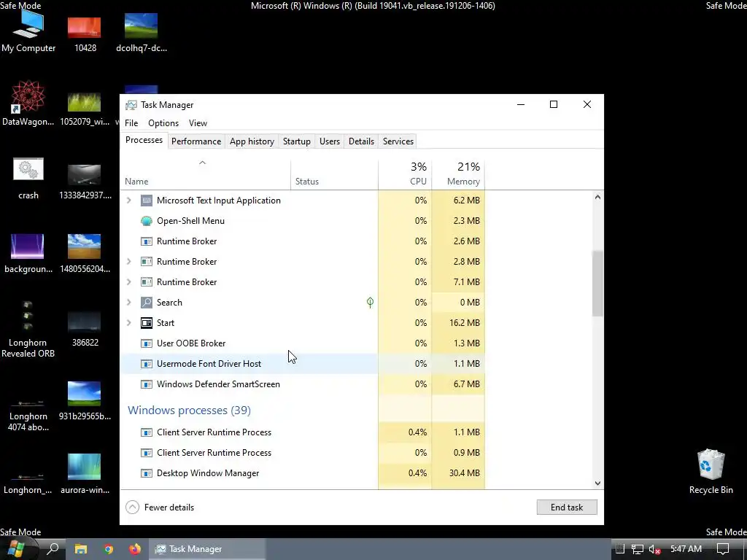Collapse with Fewer details arrow
The image size is (747, 560).
tap(133, 507)
